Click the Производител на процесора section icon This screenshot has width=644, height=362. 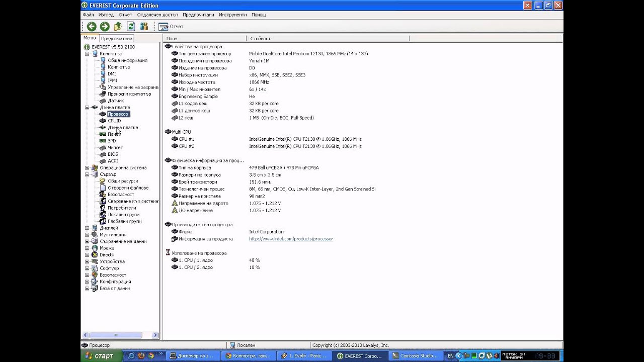pyautogui.click(x=168, y=225)
